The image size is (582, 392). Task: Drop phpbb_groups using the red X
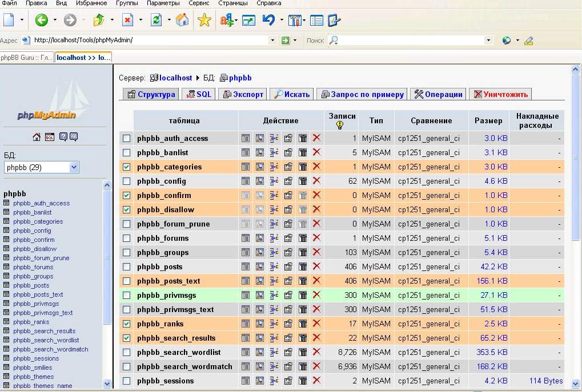tap(316, 252)
